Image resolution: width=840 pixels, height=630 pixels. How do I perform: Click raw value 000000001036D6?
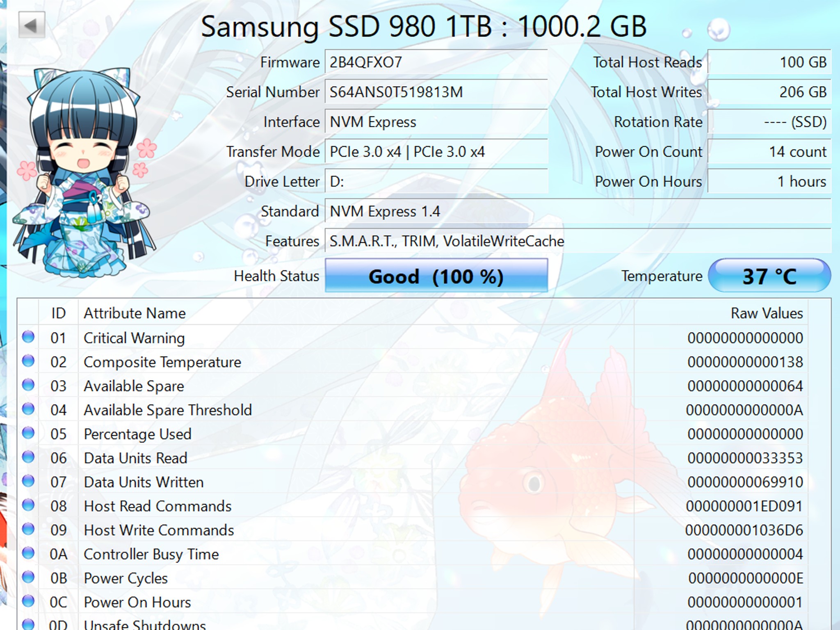pyautogui.click(x=744, y=530)
